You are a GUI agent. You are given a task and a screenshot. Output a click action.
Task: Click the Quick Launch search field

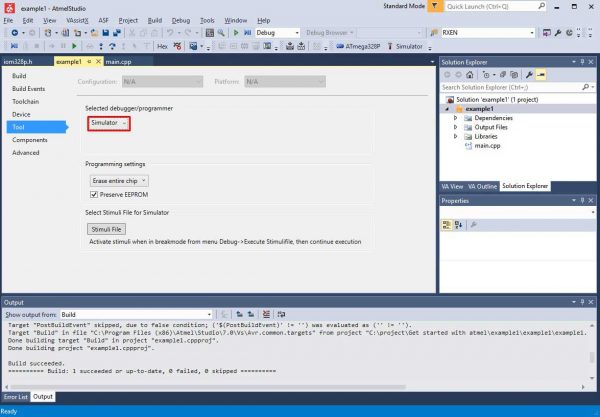(496, 6)
